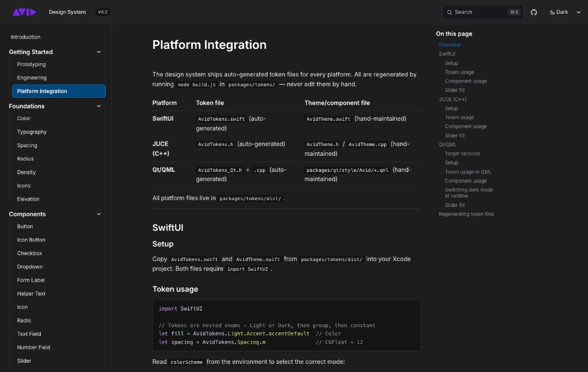Click the Platform Integration page heading
Image resolution: width=588 pixels, height=372 pixels.
coord(209,45)
